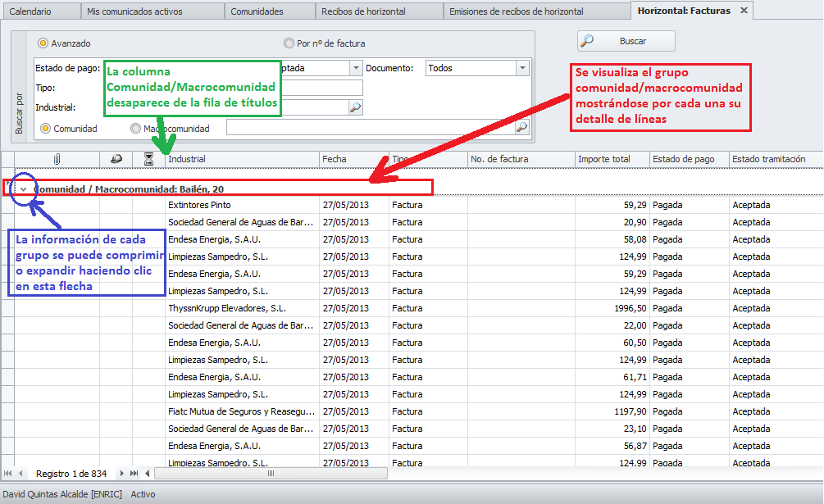Choose the Macrocomunidad radio option
The image size is (824, 504).
(135, 129)
